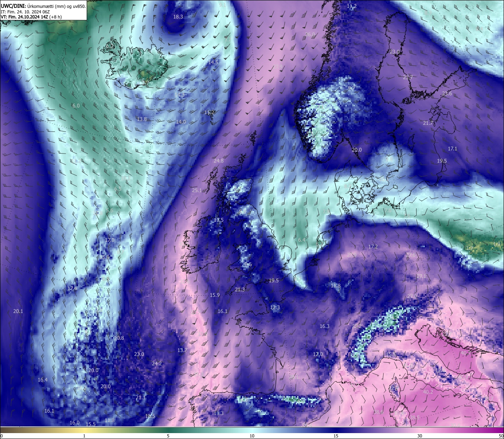Image resolution: width=504 pixels, height=439 pixels.
Task: Click the legend scale label 5
Action: click(x=168, y=436)
